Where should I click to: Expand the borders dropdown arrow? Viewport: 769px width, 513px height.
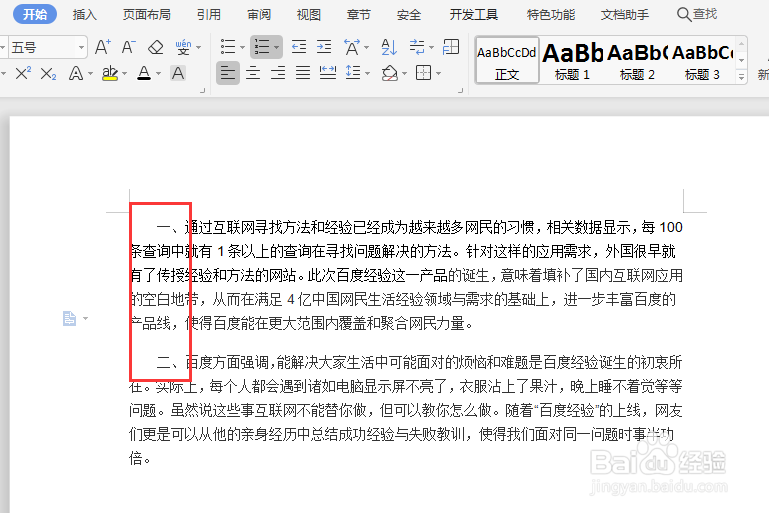[x=438, y=74]
